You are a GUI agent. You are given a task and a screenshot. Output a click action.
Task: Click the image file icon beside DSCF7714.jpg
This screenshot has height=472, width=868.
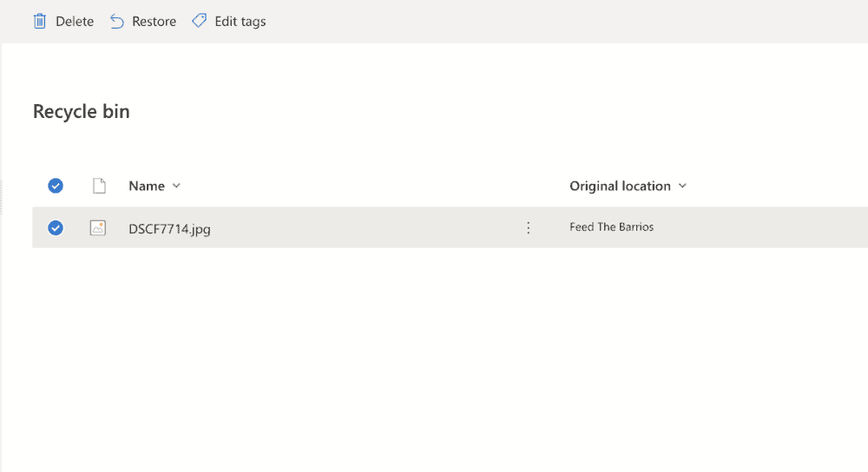(x=98, y=228)
